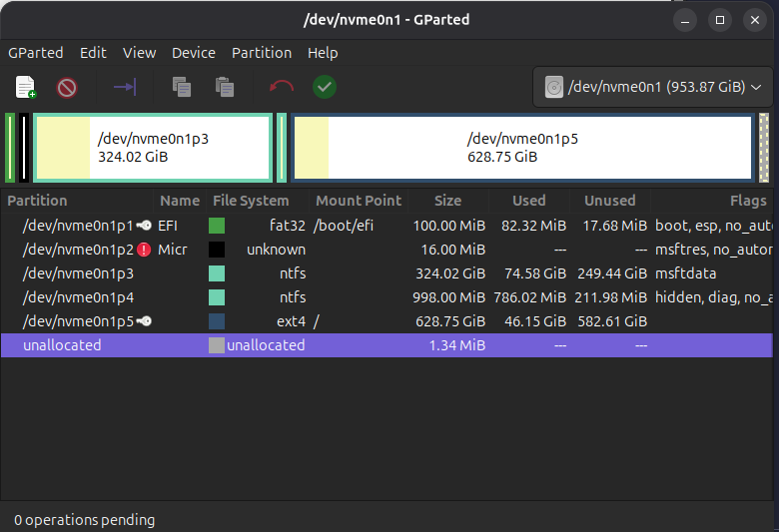
Task: Click the green Apply All Operations checkmark
Action: click(324, 87)
